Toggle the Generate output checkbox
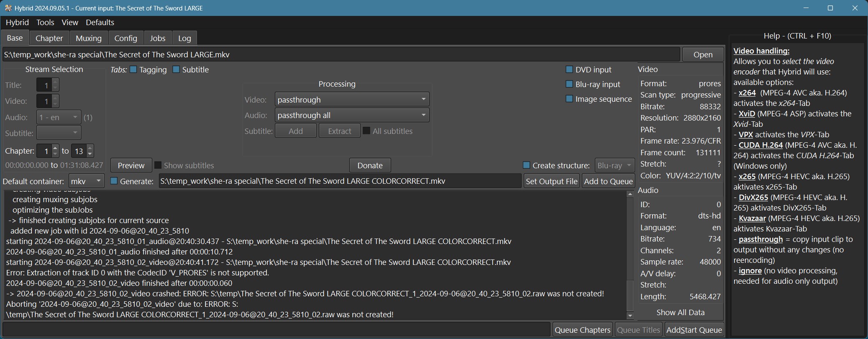 114,181
